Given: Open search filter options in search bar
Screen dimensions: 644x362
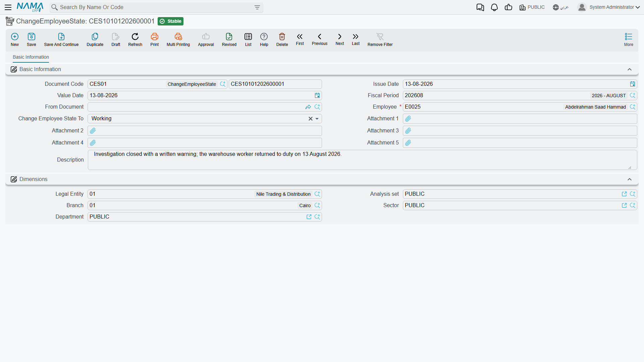Looking at the screenshot, I should (257, 7).
